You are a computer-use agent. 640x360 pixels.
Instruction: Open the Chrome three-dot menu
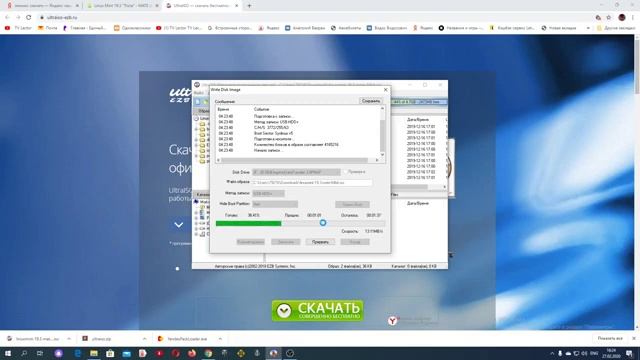pyautogui.click(x=633, y=17)
